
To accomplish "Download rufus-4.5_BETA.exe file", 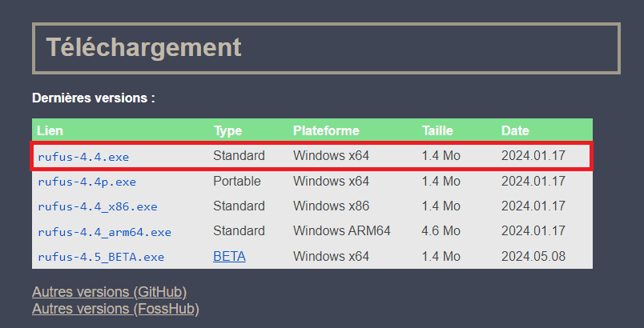I will 101,257.
